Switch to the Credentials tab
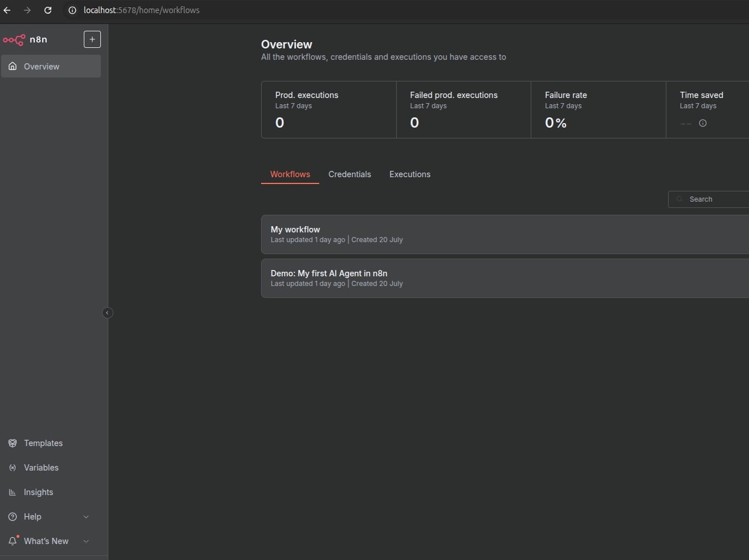The width and height of the screenshot is (749, 560). pyautogui.click(x=349, y=174)
